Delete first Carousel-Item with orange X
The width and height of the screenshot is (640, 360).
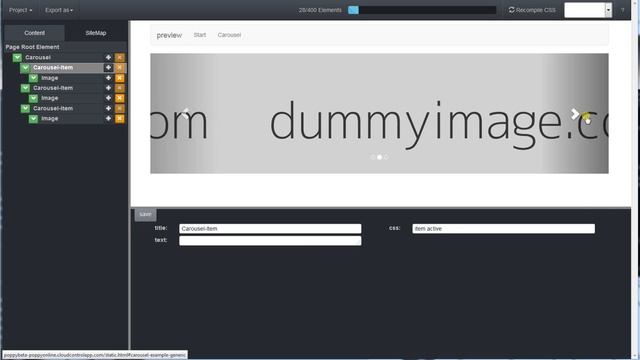click(120, 68)
